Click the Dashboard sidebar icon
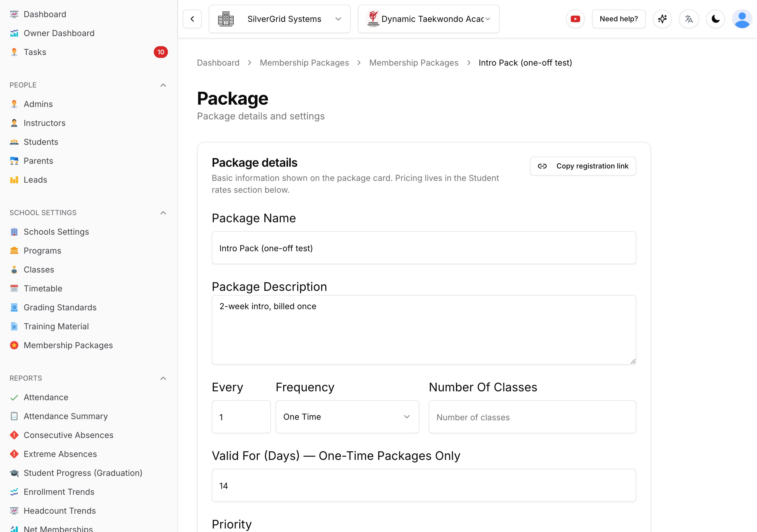This screenshot has width=757, height=532. [x=14, y=14]
